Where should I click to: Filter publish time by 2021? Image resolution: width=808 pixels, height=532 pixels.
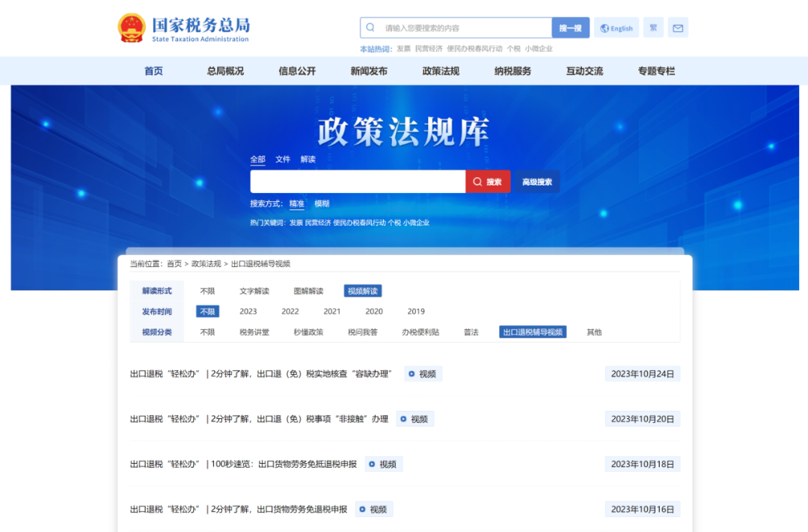[x=332, y=311]
